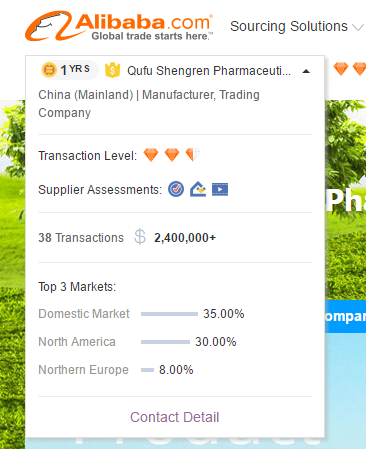Click the assessed supplier checkmark badge icon

(x=176, y=189)
